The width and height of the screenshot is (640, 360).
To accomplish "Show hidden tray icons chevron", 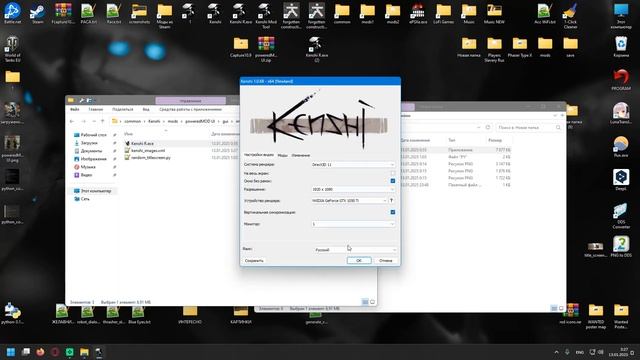I will [556, 352].
